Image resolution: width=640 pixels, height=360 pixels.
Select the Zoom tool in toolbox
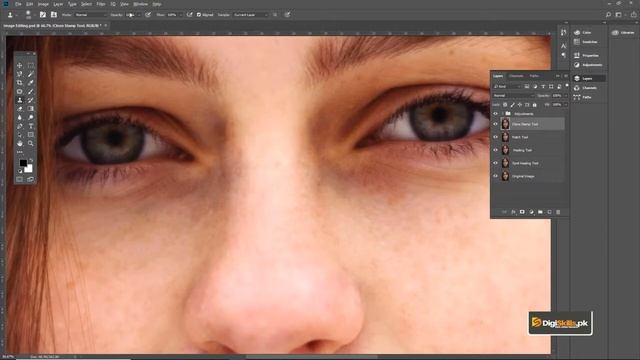point(31,144)
